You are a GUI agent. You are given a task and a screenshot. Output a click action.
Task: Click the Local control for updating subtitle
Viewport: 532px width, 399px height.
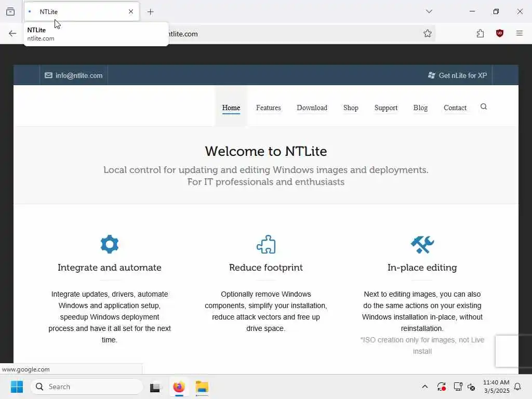(x=266, y=176)
